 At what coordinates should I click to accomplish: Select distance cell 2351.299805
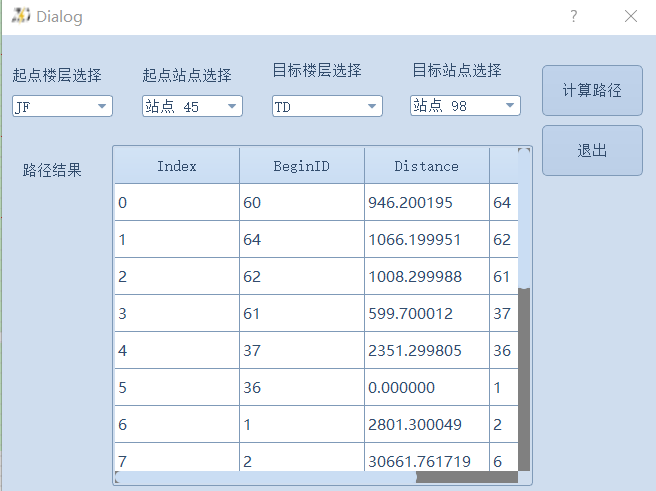tap(427, 350)
